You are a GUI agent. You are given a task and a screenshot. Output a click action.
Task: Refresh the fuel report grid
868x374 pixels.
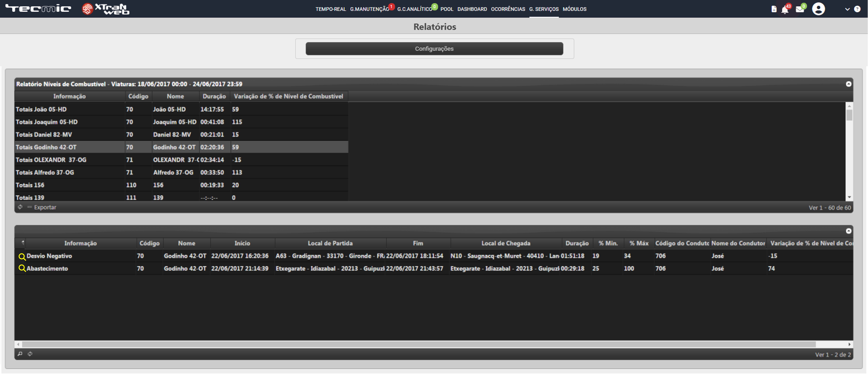pyautogui.click(x=20, y=207)
